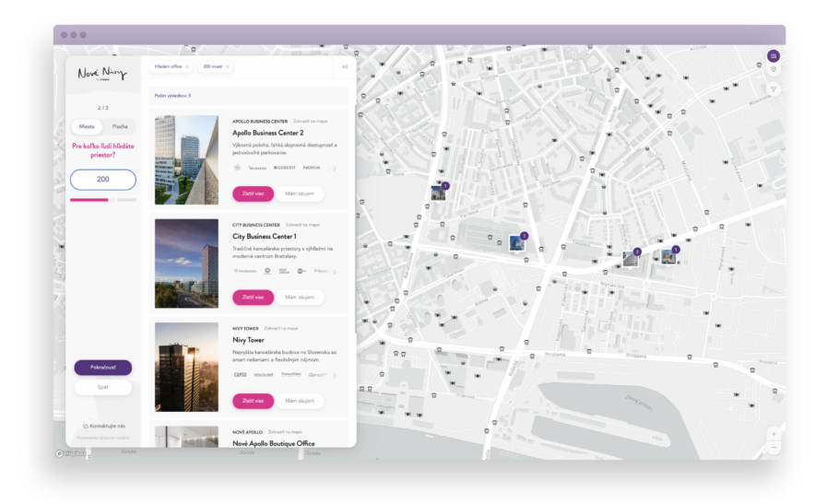This screenshot has height=504, width=839.
Task: Focus the number of people input field
Action: pyautogui.click(x=102, y=180)
